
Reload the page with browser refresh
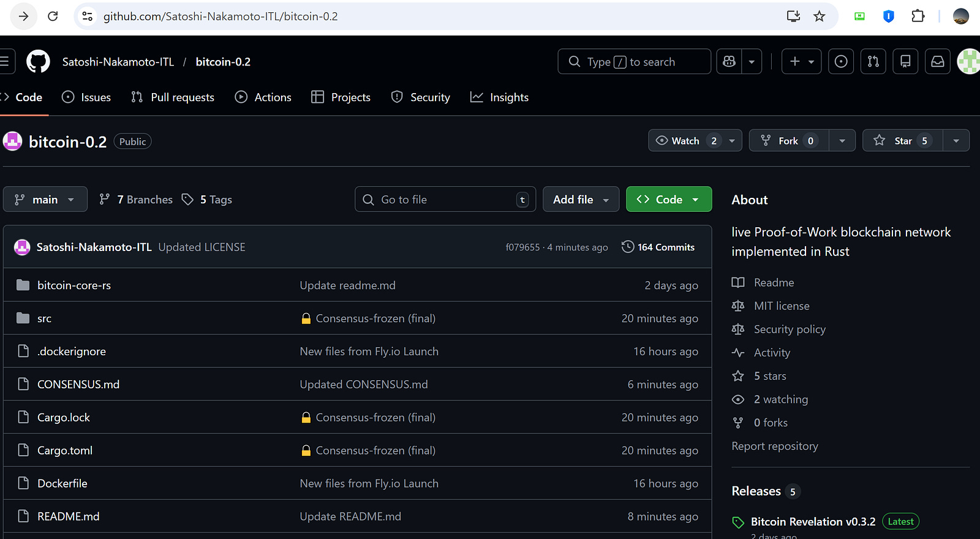pyautogui.click(x=53, y=17)
